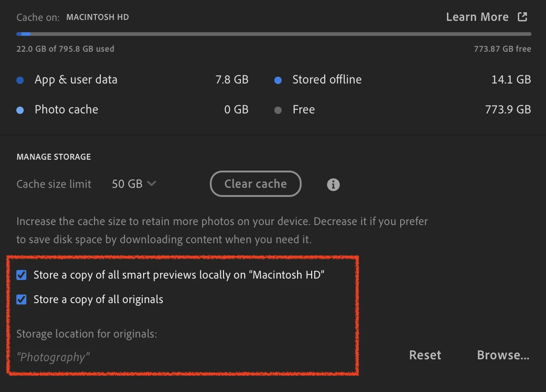Click the gray dot beside Free storage
Viewport: 546px width, 392px height.
[277, 109]
